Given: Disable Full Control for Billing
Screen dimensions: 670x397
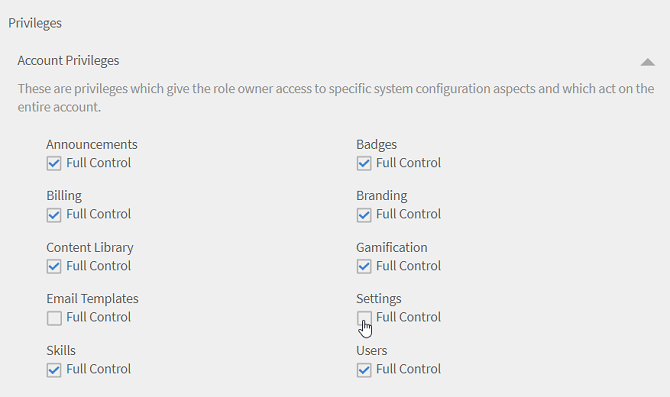Looking at the screenshot, I should [x=54, y=215].
